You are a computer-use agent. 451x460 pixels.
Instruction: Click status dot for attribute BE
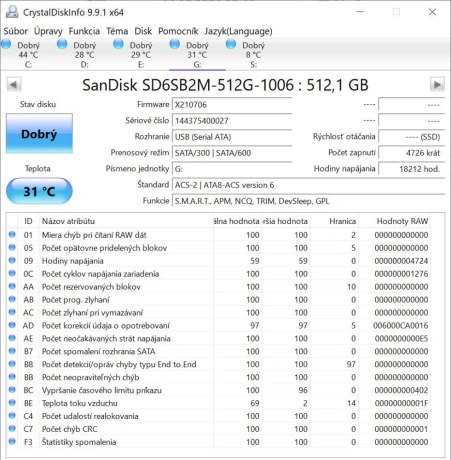click(12, 403)
